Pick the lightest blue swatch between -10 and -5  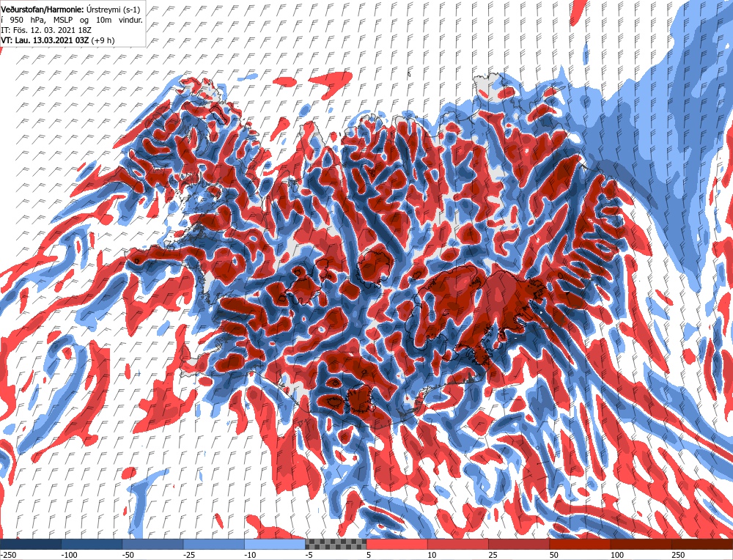point(275,544)
